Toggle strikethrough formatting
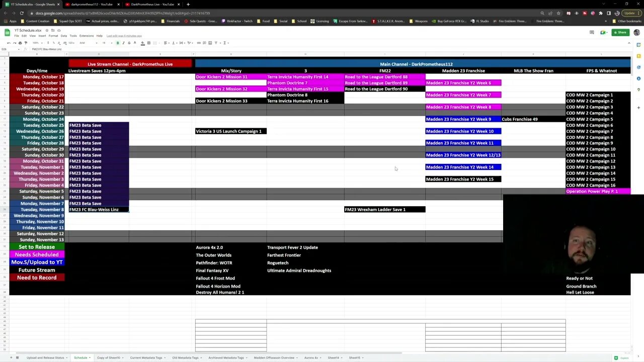 (x=129, y=43)
